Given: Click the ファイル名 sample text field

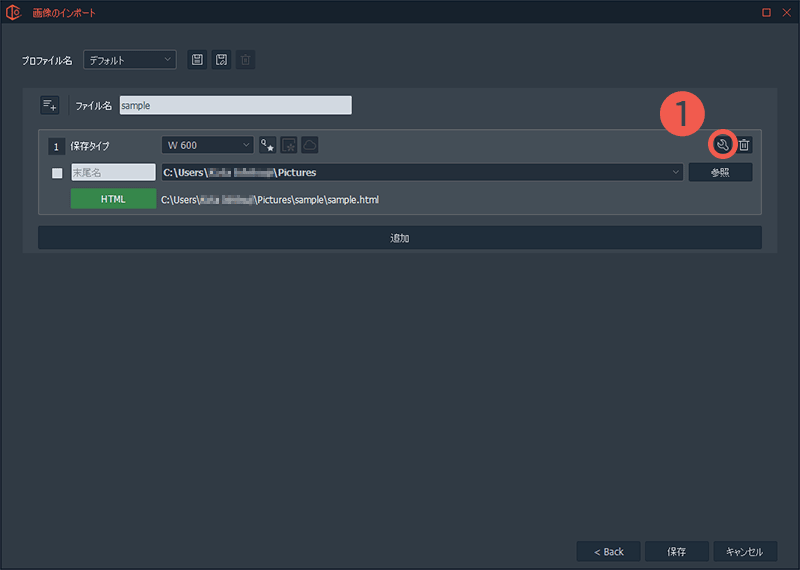Looking at the screenshot, I should [235, 105].
